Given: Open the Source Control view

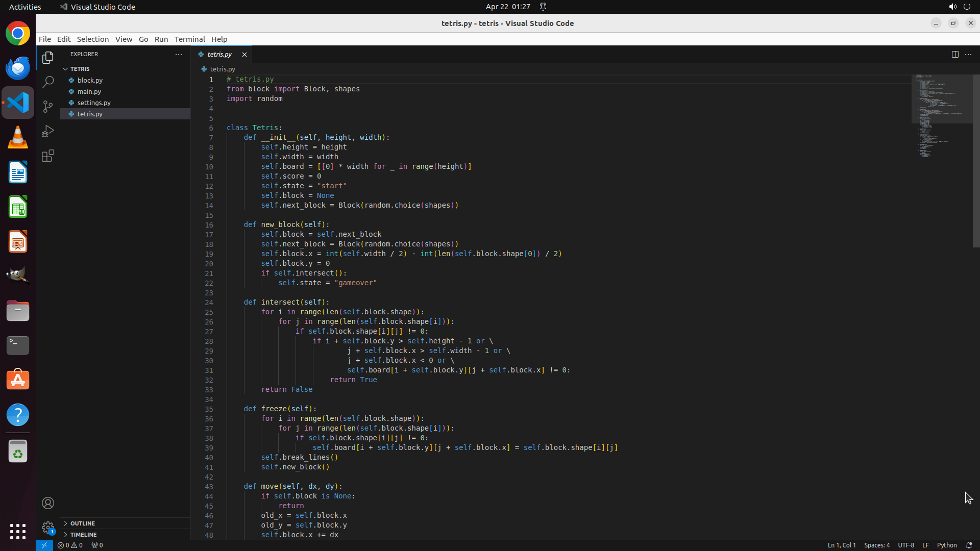Looking at the screenshot, I should [x=48, y=106].
